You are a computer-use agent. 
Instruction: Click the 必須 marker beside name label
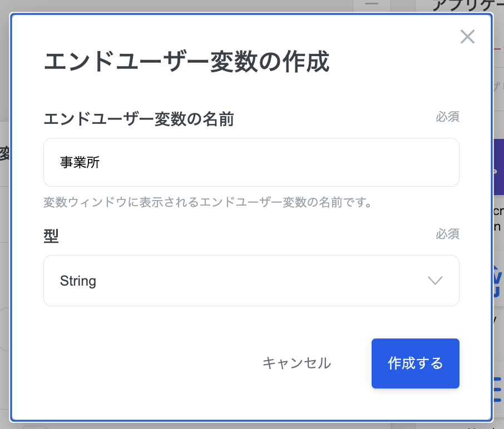[447, 117]
